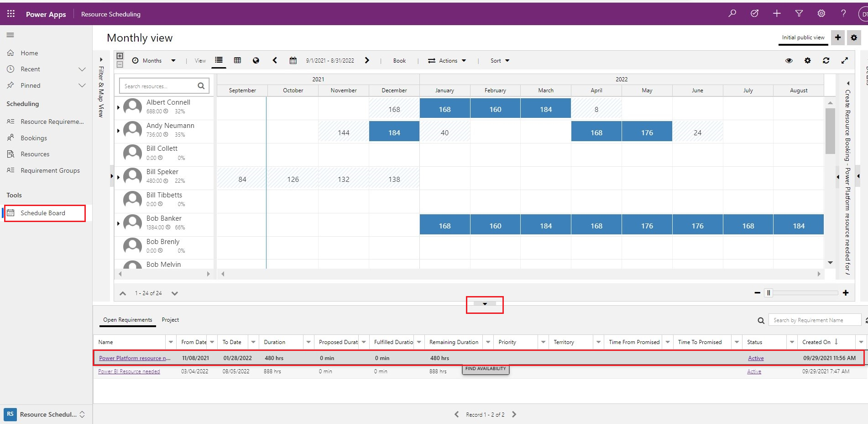Select Open Requirements tab
868x424 pixels.
[x=127, y=320]
